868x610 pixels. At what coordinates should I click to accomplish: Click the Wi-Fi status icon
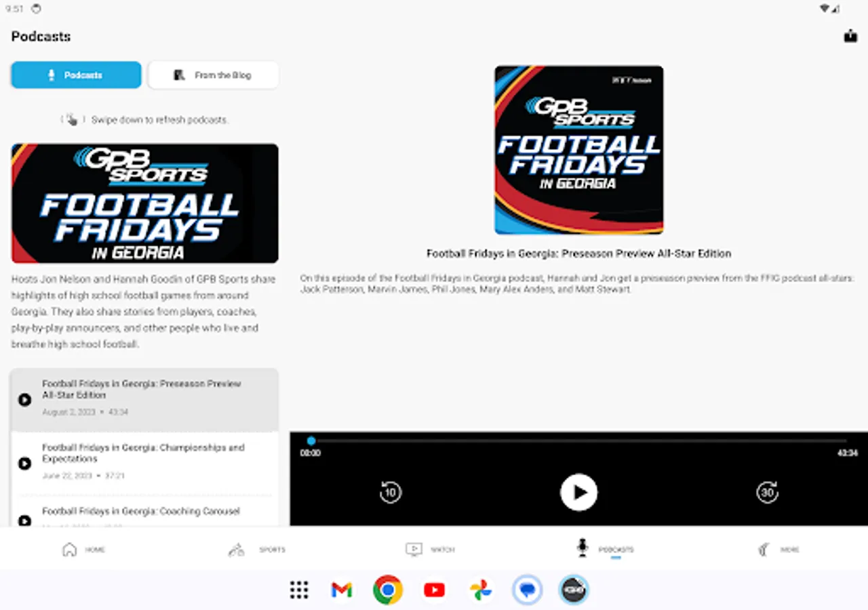[x=825, y=9]
